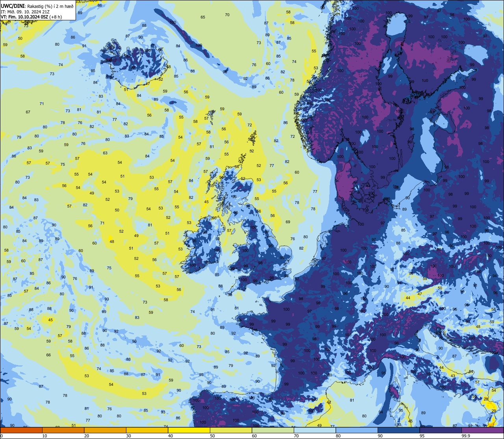Click the 20–30% legend color swatch
The height and width of the screenshot is (439, 504).
(x=105, y=430)
